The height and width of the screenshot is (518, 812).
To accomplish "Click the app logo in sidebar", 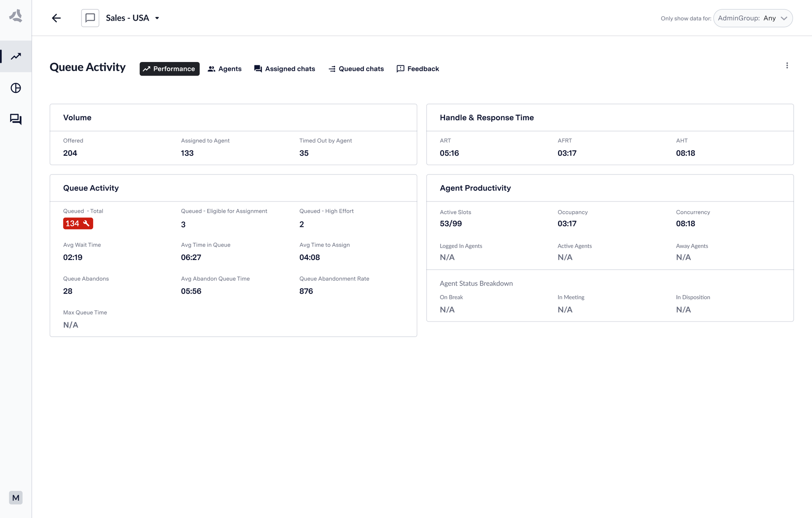I will click(16, 16).
